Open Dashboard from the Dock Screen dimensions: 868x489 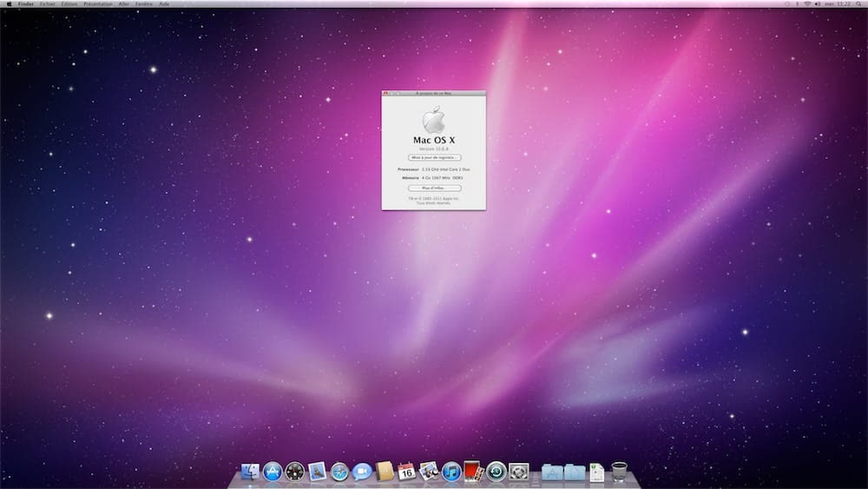(295, 472)
